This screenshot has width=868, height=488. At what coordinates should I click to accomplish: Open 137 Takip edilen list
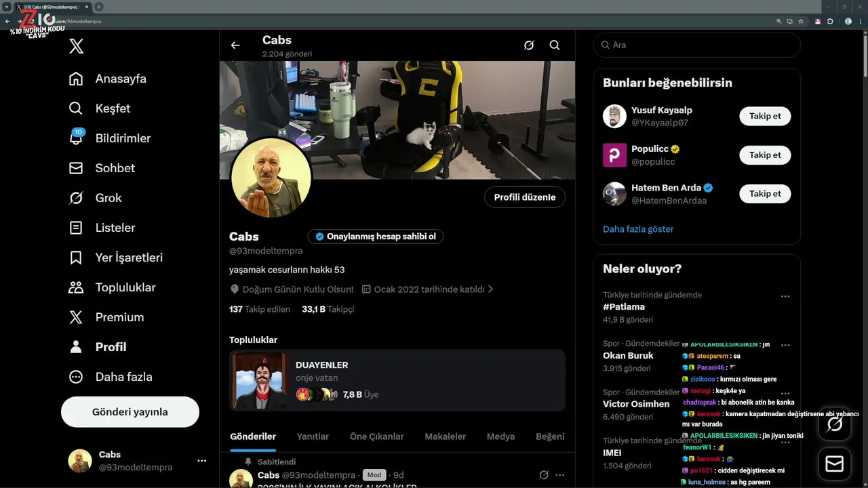click(260, 309)
